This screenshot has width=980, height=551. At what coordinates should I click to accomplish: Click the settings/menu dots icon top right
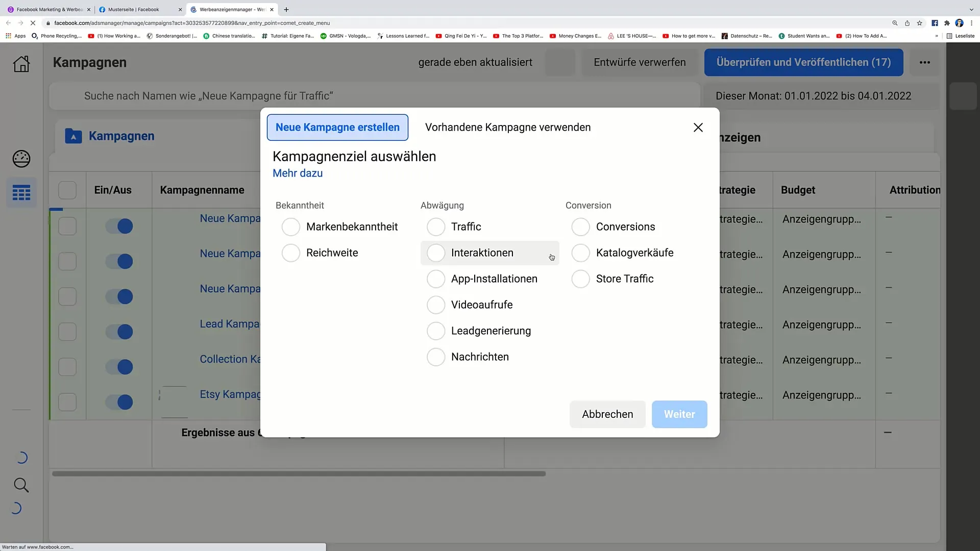[925, 62]
